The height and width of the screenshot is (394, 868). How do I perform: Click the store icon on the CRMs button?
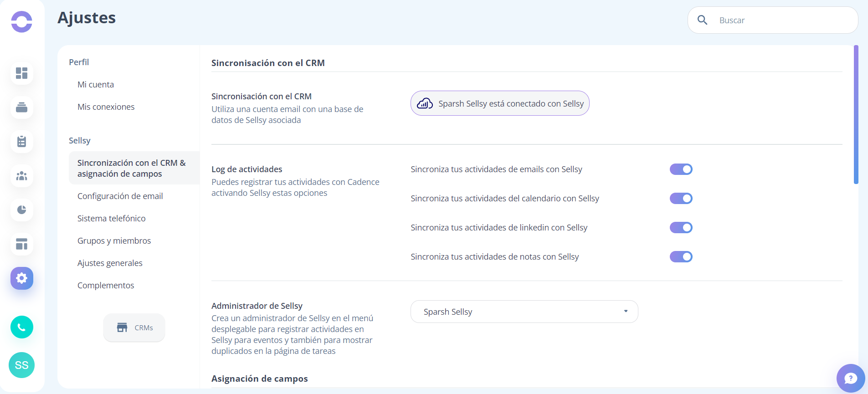(x=122, y=327)
